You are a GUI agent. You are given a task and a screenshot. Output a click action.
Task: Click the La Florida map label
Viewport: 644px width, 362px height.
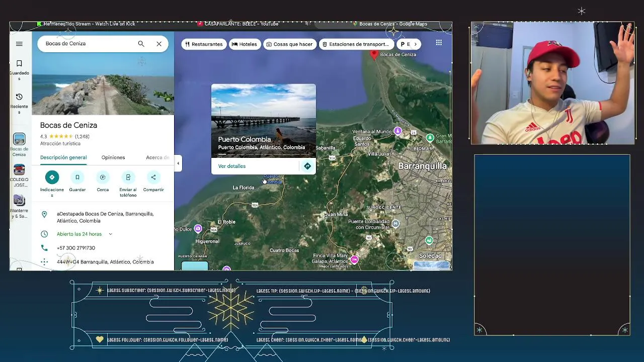click(244, 188)
